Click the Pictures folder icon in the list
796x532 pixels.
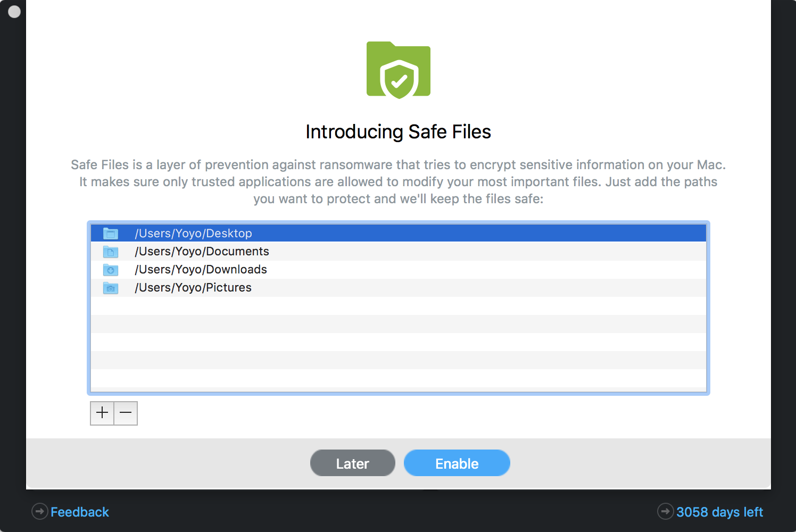click(x=111, y=288)
